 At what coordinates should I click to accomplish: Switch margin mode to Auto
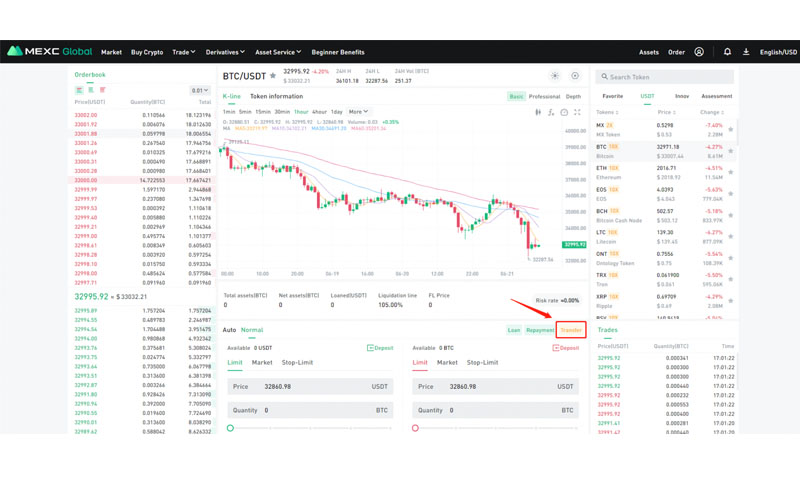point(229,330)
